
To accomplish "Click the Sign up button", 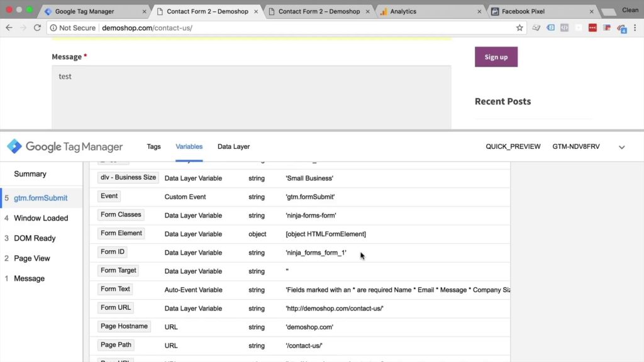I will (x=496, y=57).
